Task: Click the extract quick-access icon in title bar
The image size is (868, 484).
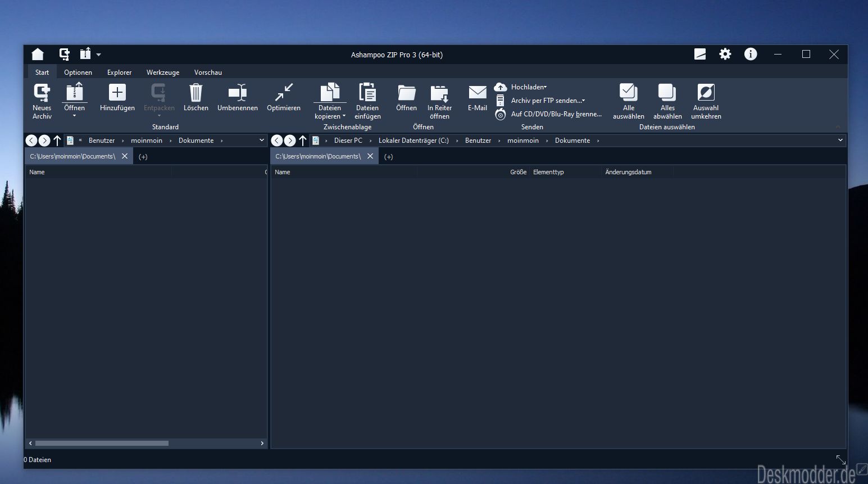Action: pos(85,54)
